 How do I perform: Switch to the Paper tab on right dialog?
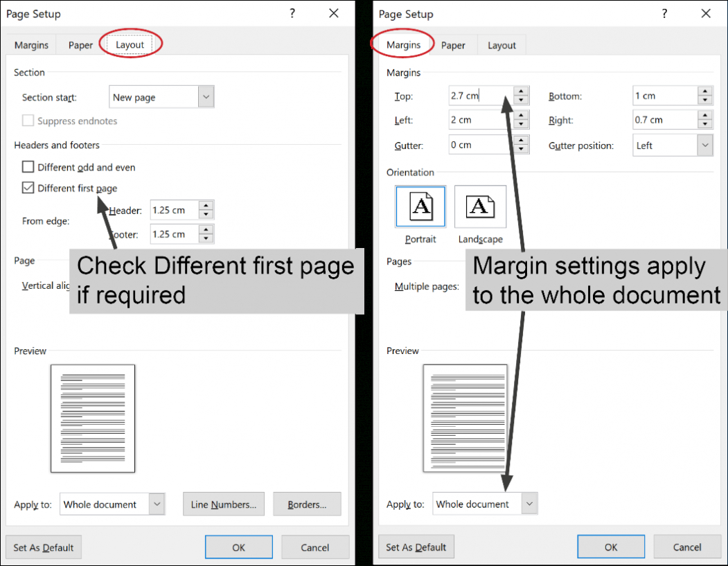tap(454, 44)
